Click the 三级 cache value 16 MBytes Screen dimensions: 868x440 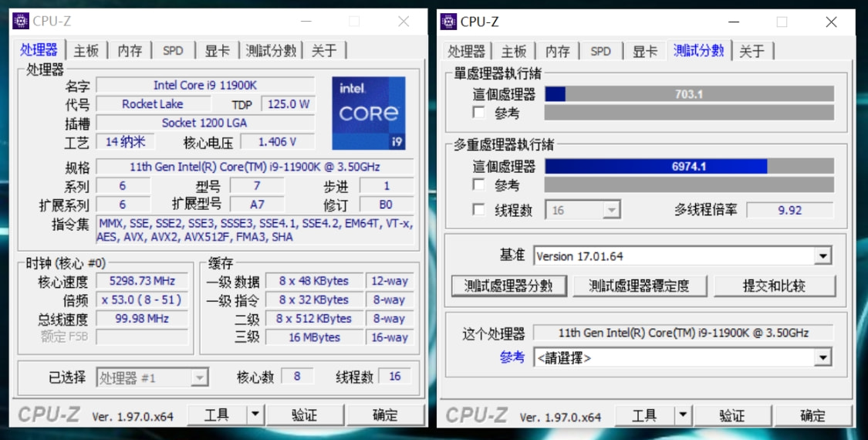(314, 337)
